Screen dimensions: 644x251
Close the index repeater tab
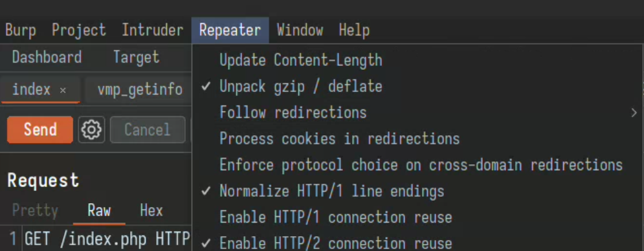coord(63,90)
